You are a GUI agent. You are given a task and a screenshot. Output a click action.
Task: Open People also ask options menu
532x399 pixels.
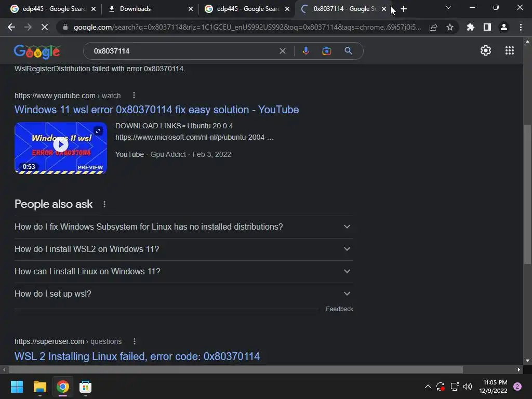point(104,204)
